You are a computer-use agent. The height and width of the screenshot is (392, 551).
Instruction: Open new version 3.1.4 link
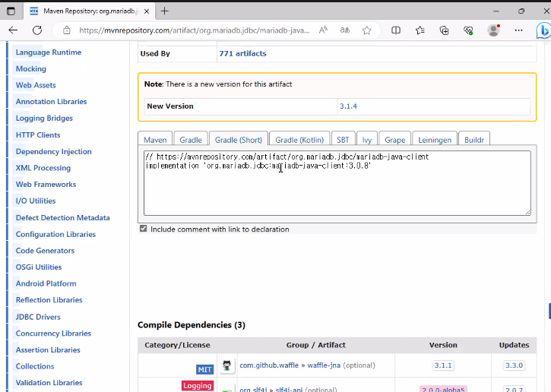pyautogui.click(x=348, y=106)
